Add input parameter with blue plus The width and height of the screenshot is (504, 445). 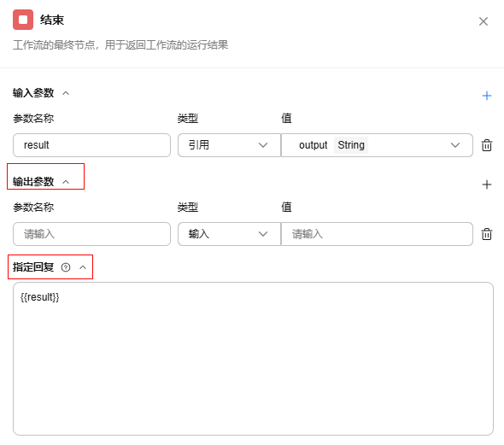click(x=487, y=96)
